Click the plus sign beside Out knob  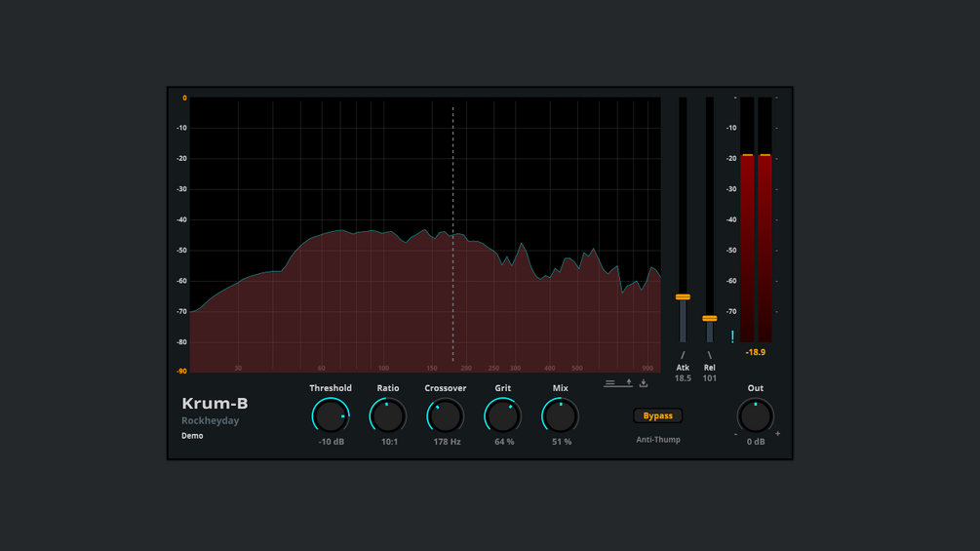click(777, 433)
